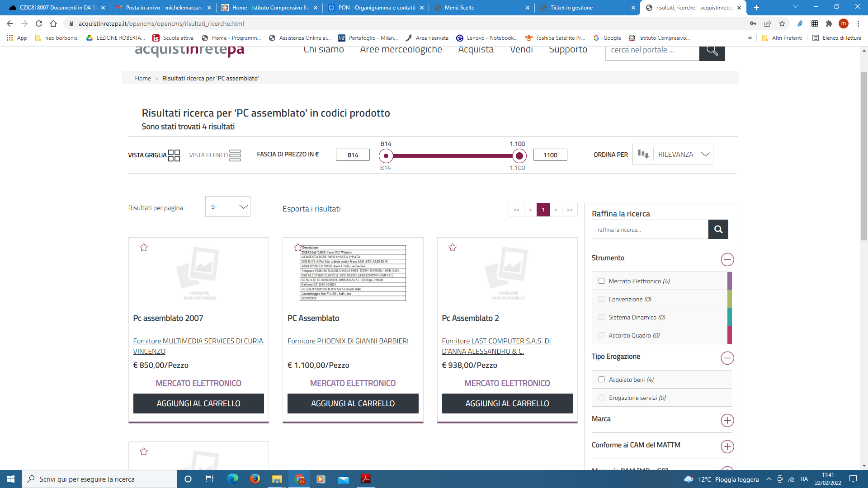This screenshot has height=488, width=868.
Task: Check the Mercato Elettronico filter checkbox
Action: pos(601,281)
